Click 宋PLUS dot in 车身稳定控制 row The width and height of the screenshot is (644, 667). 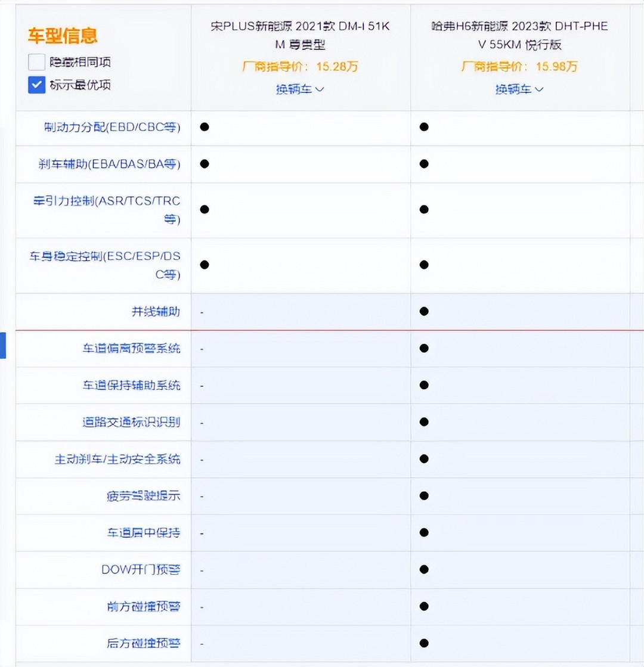click(205, 265)
